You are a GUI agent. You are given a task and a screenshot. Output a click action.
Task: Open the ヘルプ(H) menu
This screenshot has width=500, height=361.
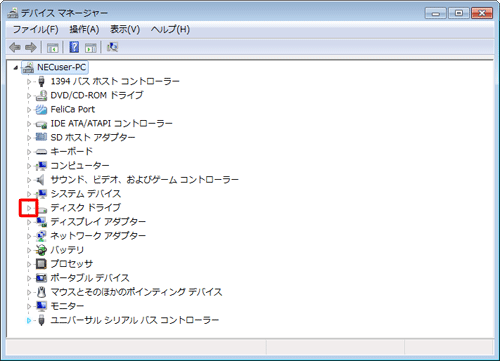click(170, 30)
